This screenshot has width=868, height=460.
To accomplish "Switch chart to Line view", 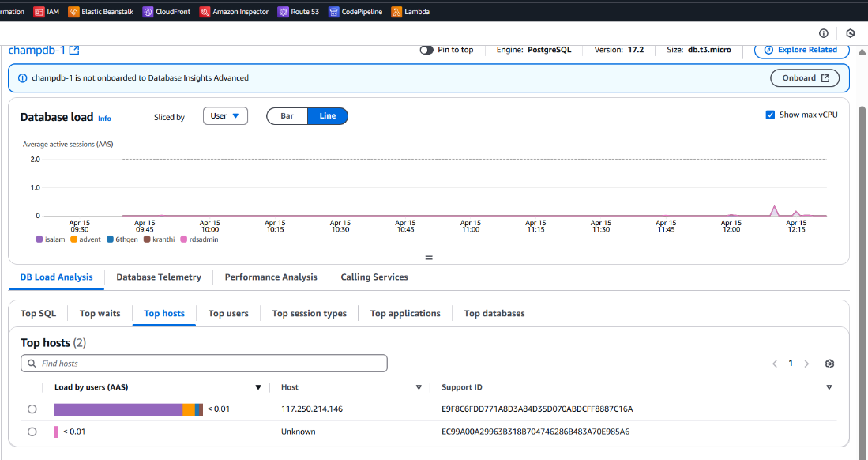I will coord(328,116).
